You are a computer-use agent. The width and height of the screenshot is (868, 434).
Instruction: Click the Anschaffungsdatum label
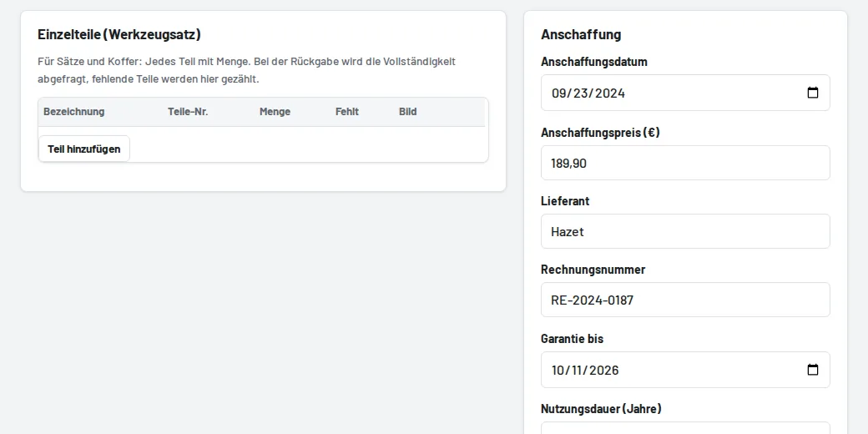(x=594, y=62)
